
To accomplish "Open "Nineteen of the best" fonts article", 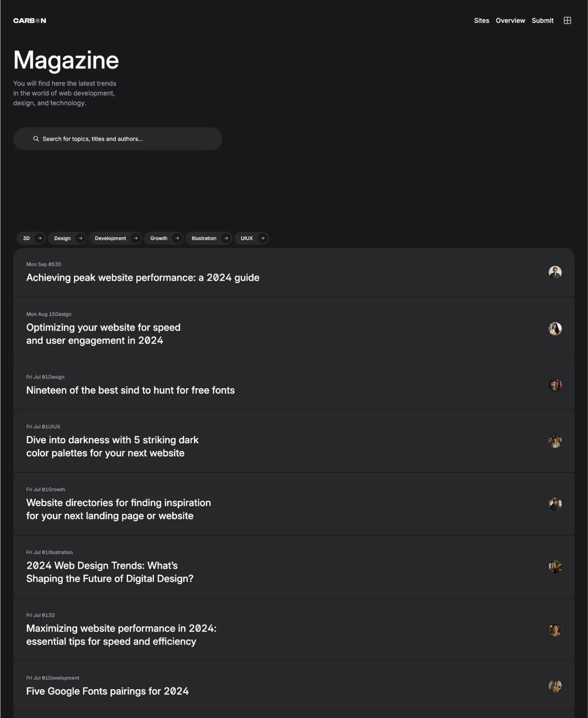I will (130, 390).
